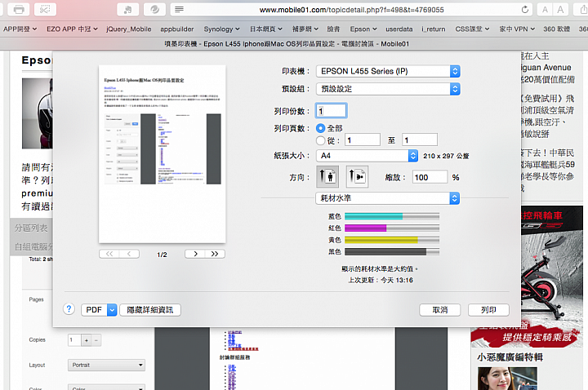Open the PDF dropdown arrow
The height and width of the screenshot is (390, 588).
click(x=112, y=310)
